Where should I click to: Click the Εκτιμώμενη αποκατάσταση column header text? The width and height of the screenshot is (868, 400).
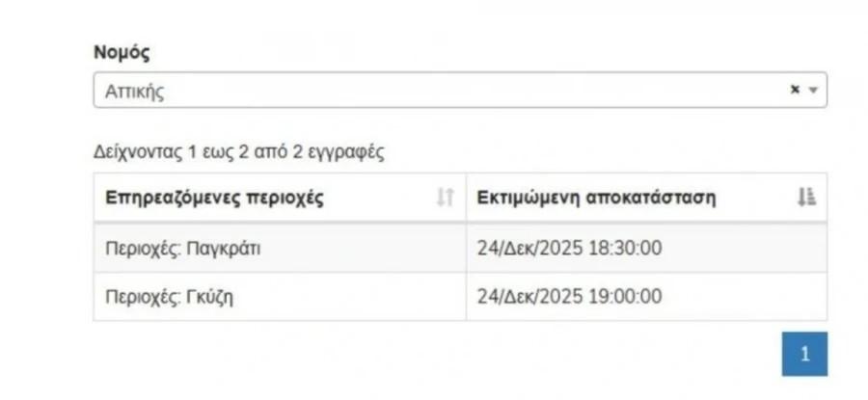(596, 198)
